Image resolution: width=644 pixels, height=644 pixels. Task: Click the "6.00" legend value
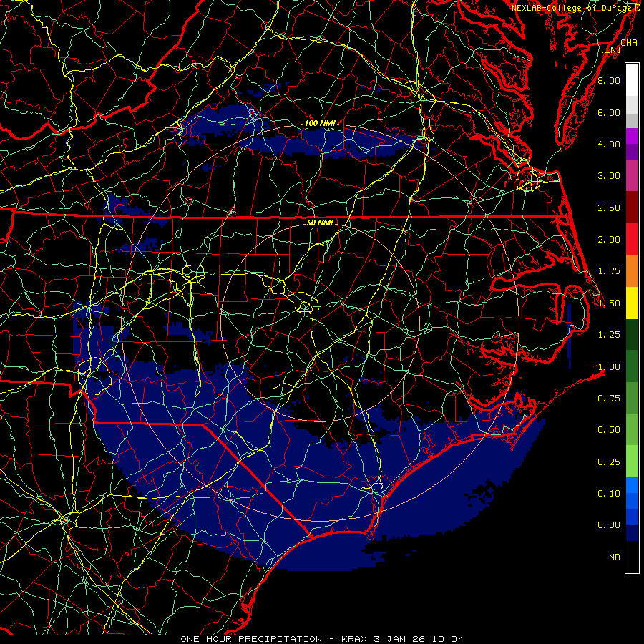pos(609,112)
